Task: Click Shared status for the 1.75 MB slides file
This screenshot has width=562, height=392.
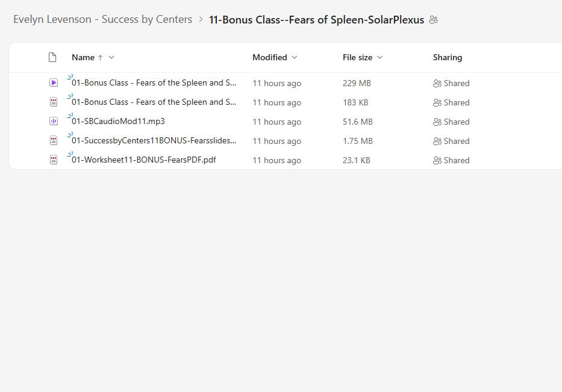Action: click(x=456, y=142)
